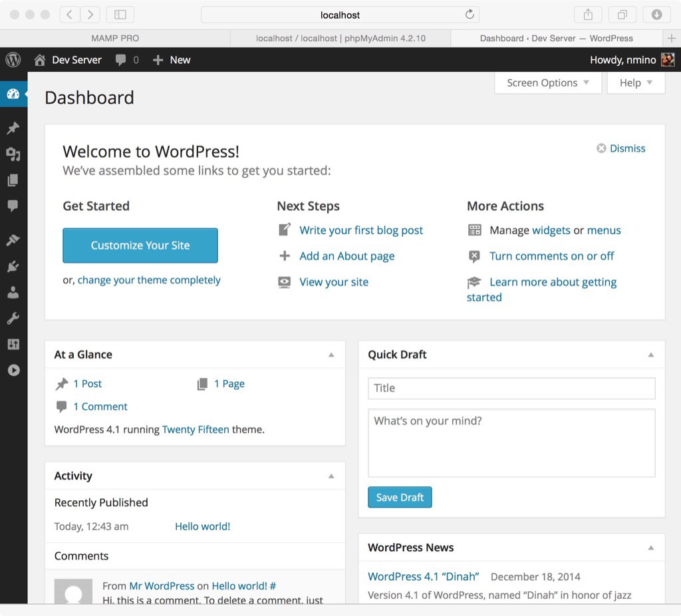This screenshot has height=616, width=681.
Task: Click the Collapse menu arrow icon
Action: [13, 370]
